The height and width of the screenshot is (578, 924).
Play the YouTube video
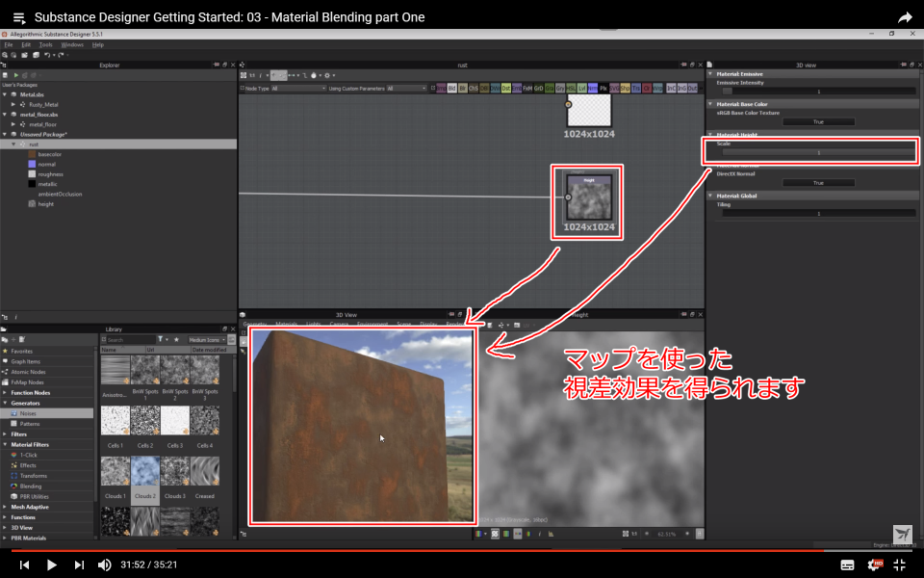tap(51, 565)
